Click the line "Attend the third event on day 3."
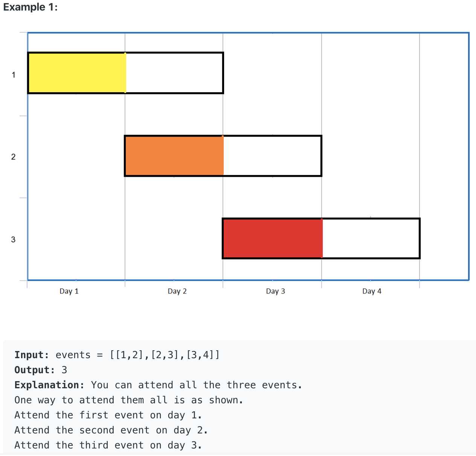This screenshot has width=476, height=456. (x=108, y=445)
